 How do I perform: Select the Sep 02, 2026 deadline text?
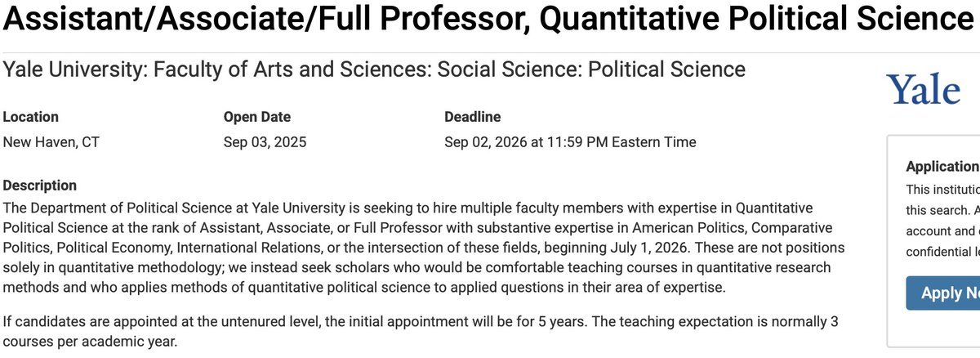(x=570, y=142)
